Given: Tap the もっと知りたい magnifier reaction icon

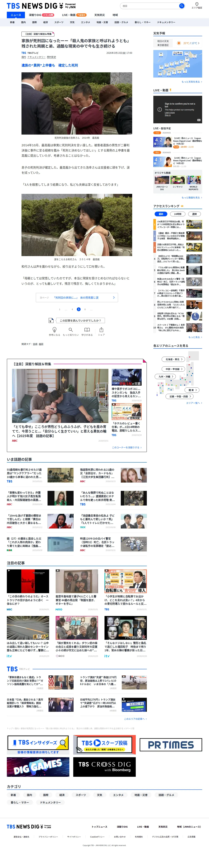Looking at the screenshot, I should pos(71,330).
